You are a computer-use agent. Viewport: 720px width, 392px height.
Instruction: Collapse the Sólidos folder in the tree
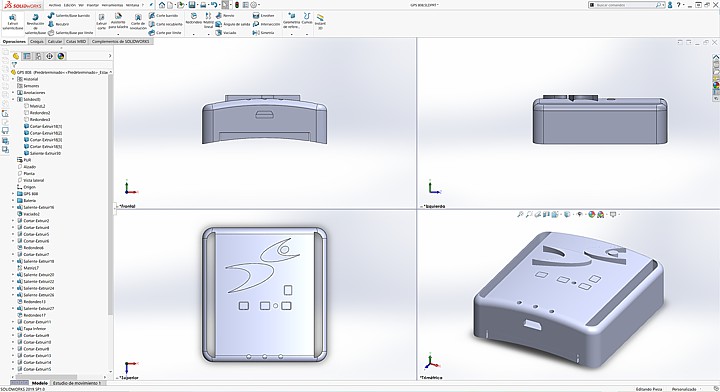point(13,99)
